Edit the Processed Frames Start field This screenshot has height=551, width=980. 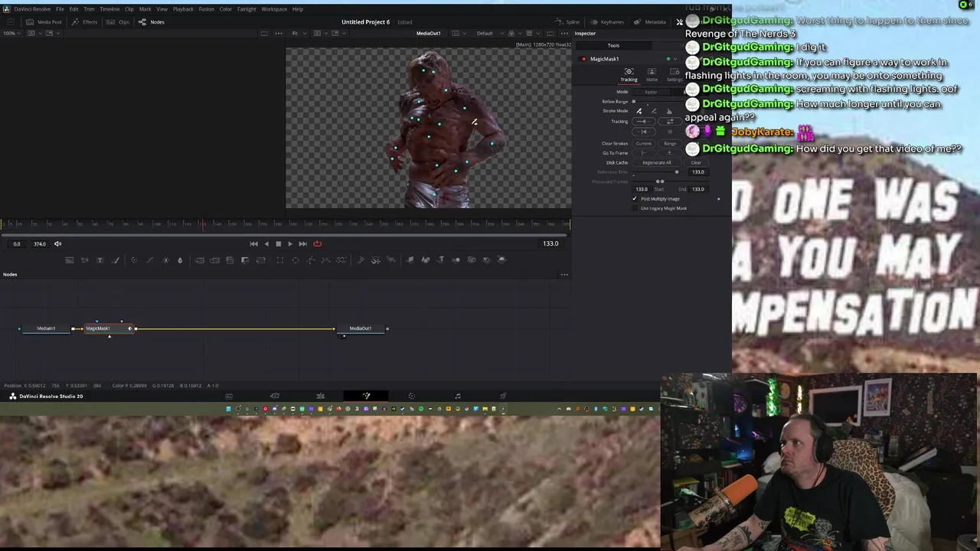(x=642, y=189)
